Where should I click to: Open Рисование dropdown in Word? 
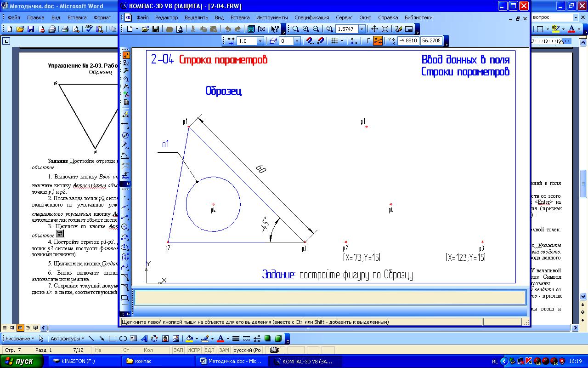pos(19,339)
